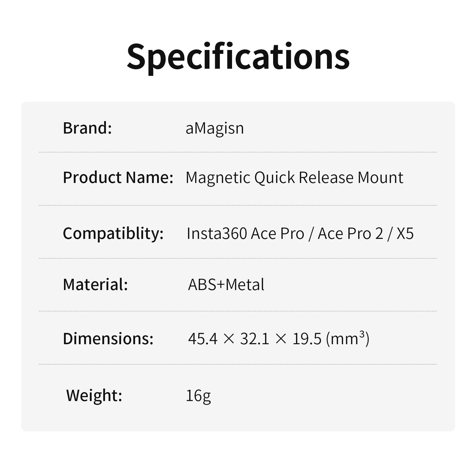Click the Weight label
This screenshot has width=476, height=476.
[94, 395]
